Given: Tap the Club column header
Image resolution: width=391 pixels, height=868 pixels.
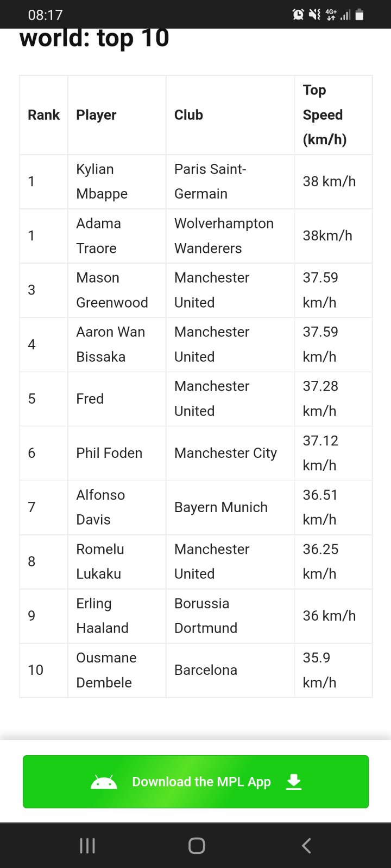Looking at the screenshot, I should 188,115.
